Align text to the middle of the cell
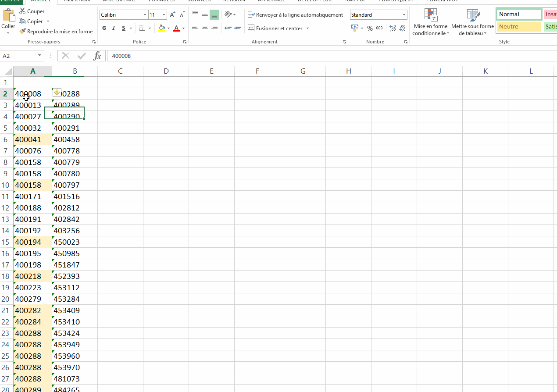 pyautogui.click(x=205, y=14)
